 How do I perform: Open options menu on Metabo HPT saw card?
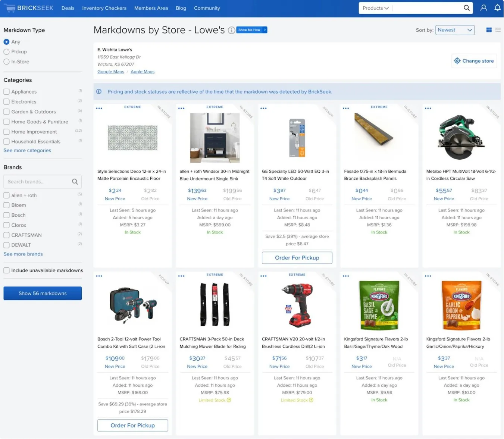[x=428, y=108]
